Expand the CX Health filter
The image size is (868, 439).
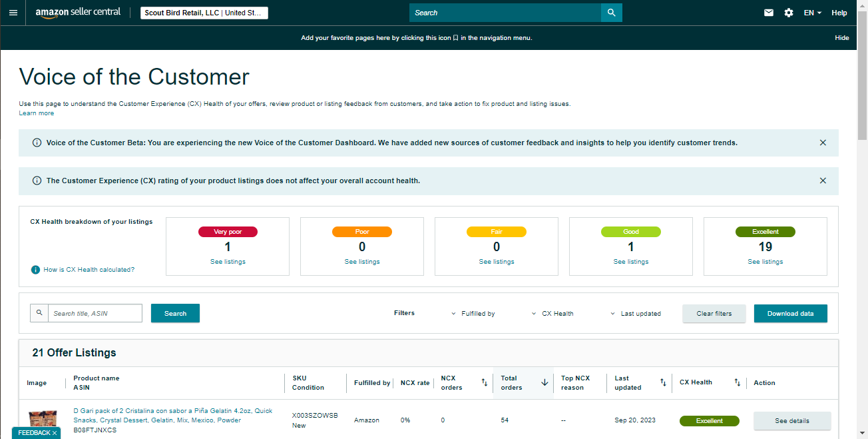pyautogui.click(x=553, y=313)
